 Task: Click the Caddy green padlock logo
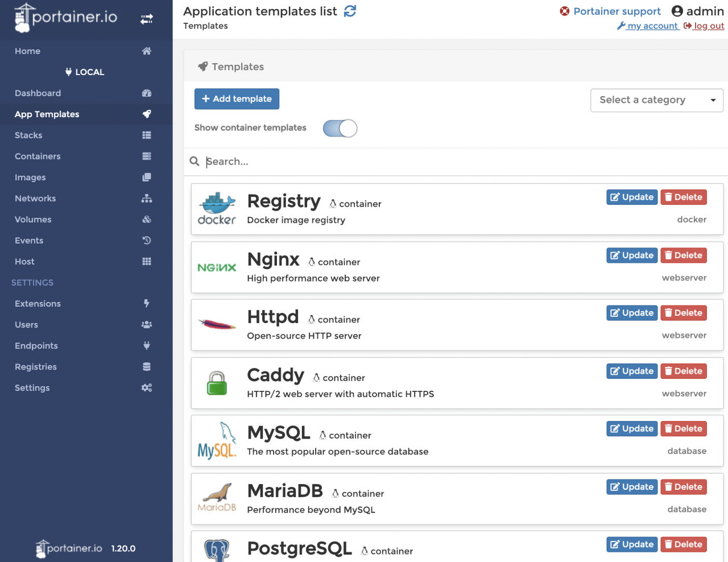[x=217, y=383]
